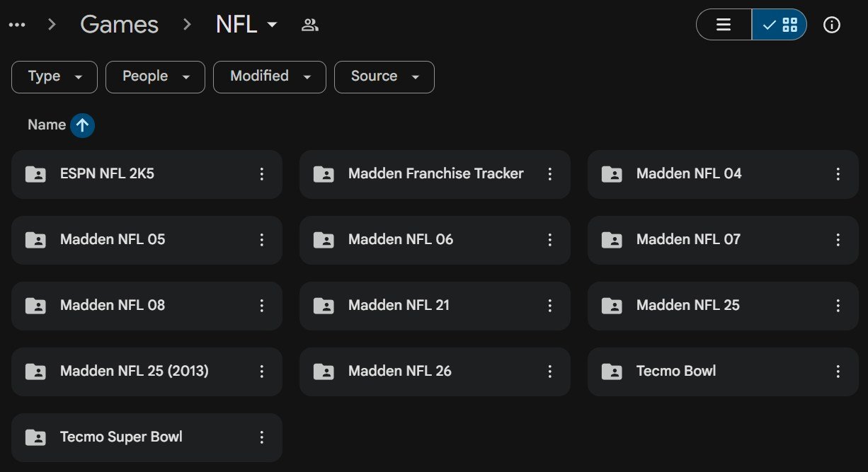Click three-dot menu on Madden NFL 25 folder
The width and height of the screenshot is (868, 472).
click(x=838, y=306)
